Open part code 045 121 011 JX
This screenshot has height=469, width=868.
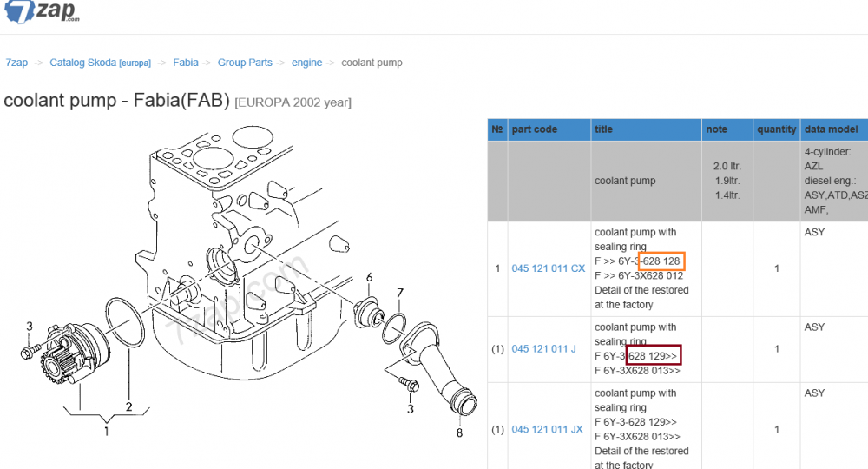tap(547, 429)
